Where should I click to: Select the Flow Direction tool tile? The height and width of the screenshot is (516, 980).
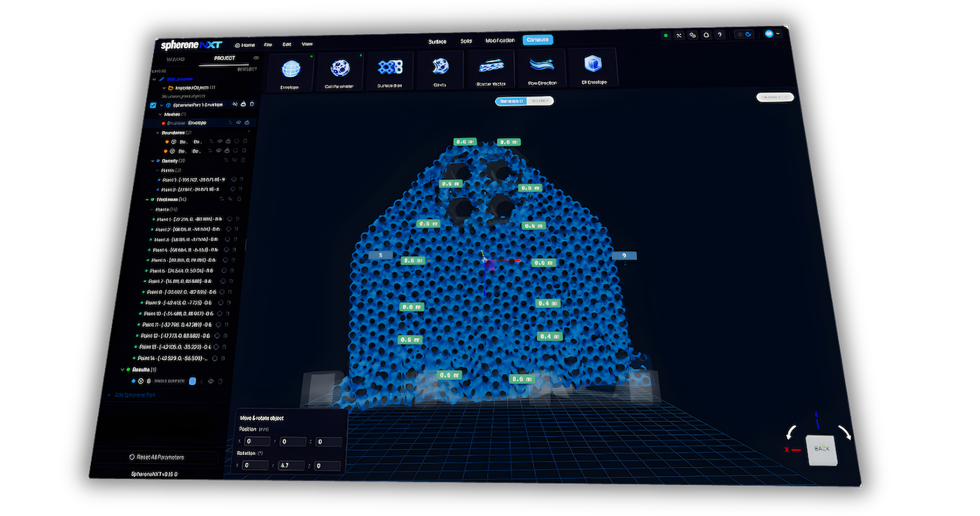542,67
